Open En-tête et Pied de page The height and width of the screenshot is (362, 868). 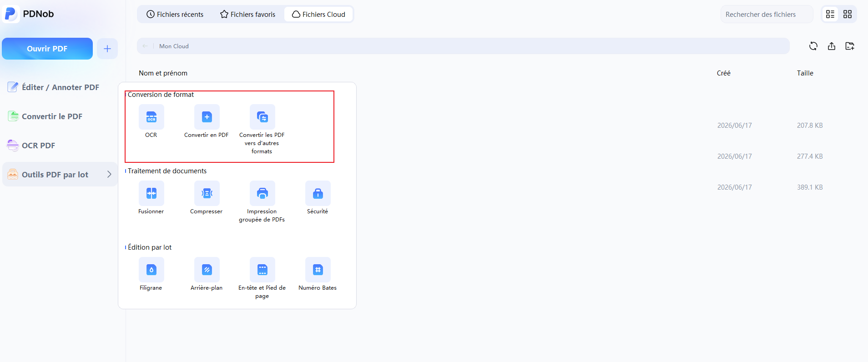tap(262, 270)
